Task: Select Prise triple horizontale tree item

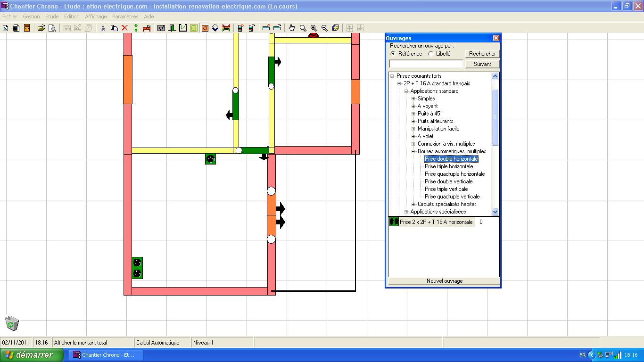Action: click(449, 166)
